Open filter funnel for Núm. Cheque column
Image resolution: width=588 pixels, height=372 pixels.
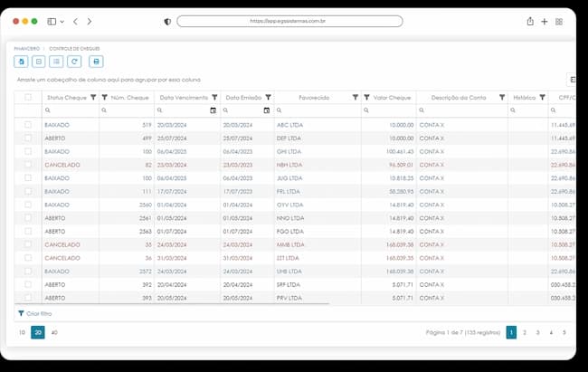(105, 97)
